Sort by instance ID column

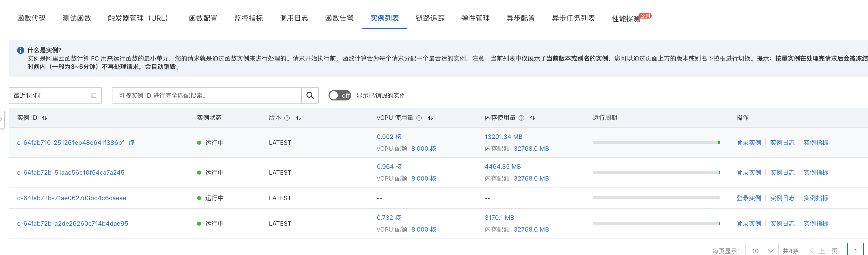[x=44, y=118]
